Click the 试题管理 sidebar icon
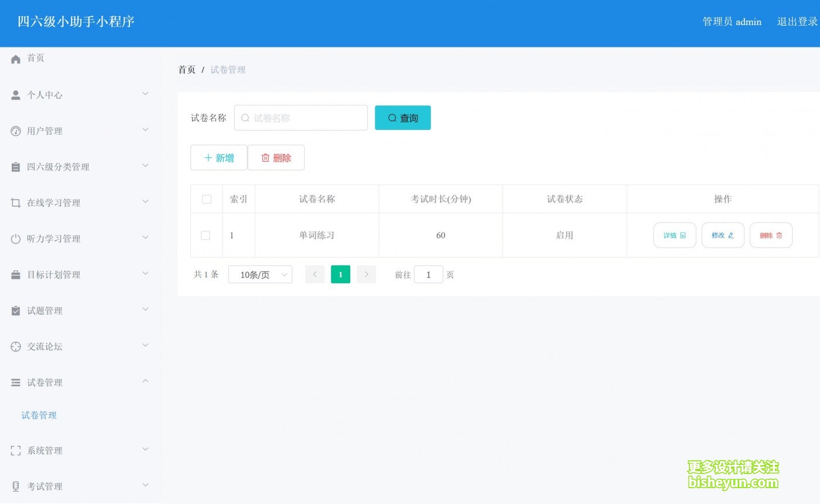Screen dimensions: 820x504 pos(15,310)
